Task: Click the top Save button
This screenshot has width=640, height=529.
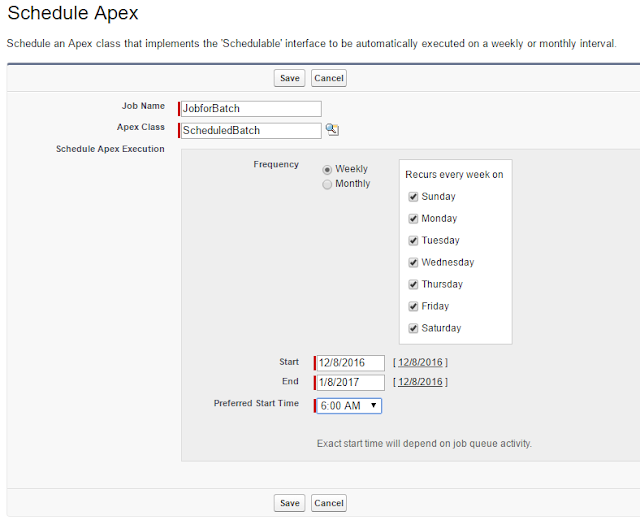Action: pos(290,78)
